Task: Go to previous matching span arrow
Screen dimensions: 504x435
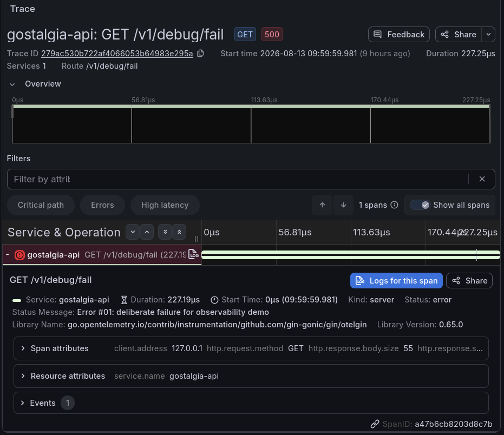Action: 323,205
